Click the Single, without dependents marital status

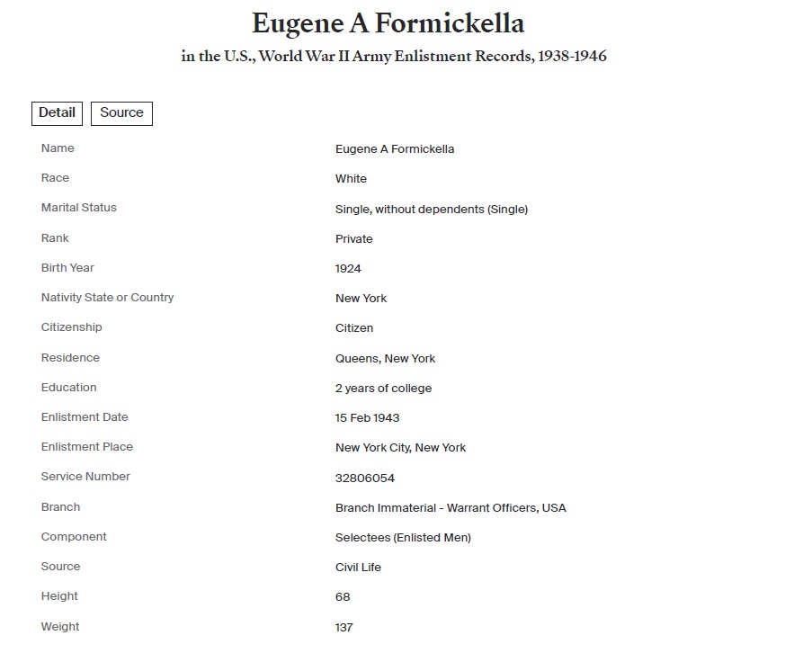click(432, 210)
